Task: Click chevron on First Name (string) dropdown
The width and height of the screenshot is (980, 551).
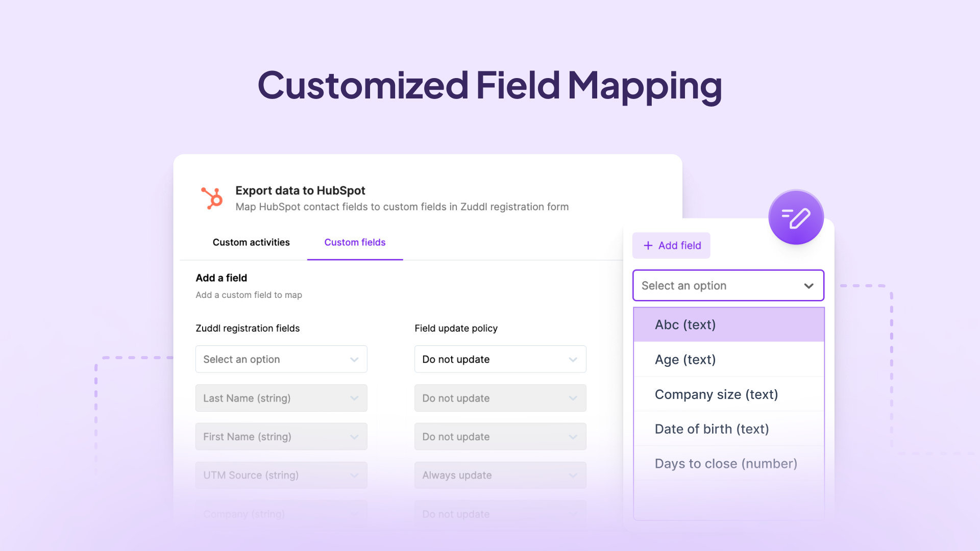Action: 354,437
